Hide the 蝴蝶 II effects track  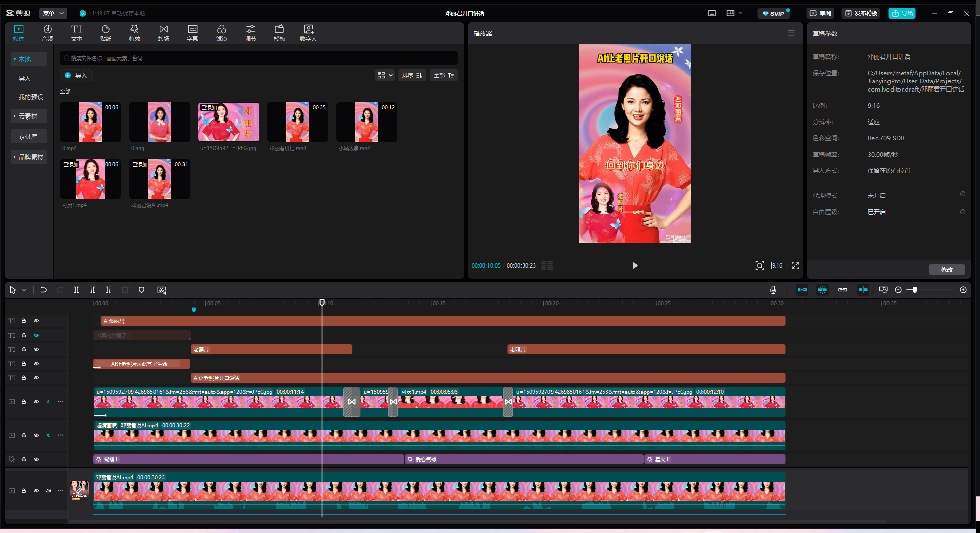pos(36,459)
